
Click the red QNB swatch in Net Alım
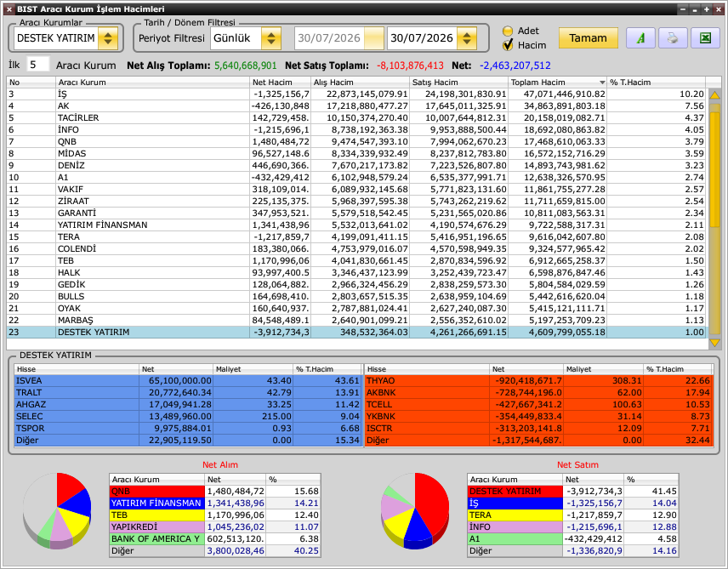pos(157,491)
